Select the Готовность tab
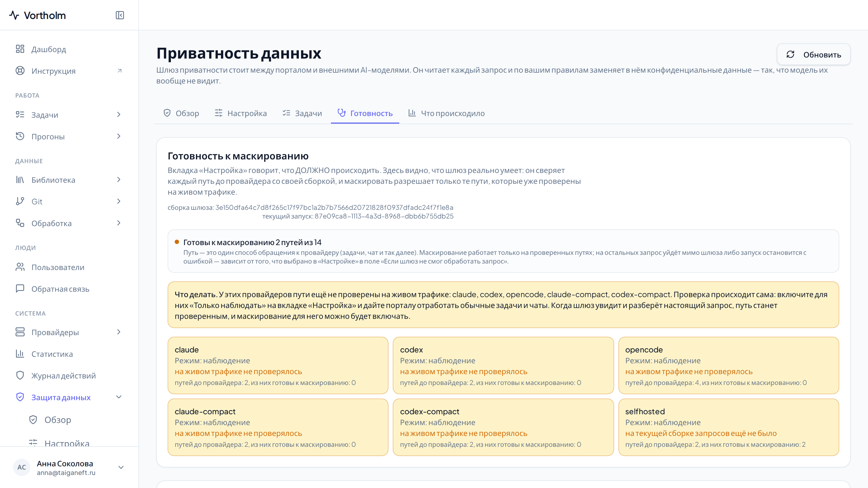Image resolution: width=868 pixels, height=488 pixels. [x=365, y=113]
